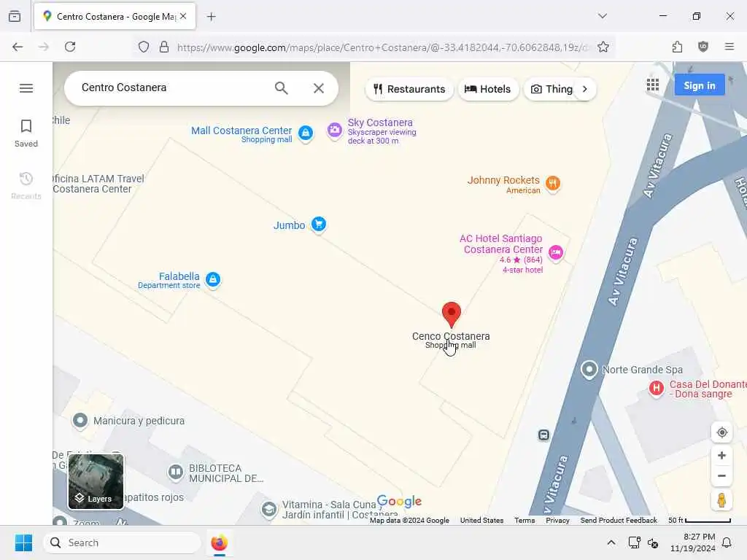Select the Vitamina Sala Cuna school pin
The width and height of the screenshot is (747, 560).
coord(269,510)
